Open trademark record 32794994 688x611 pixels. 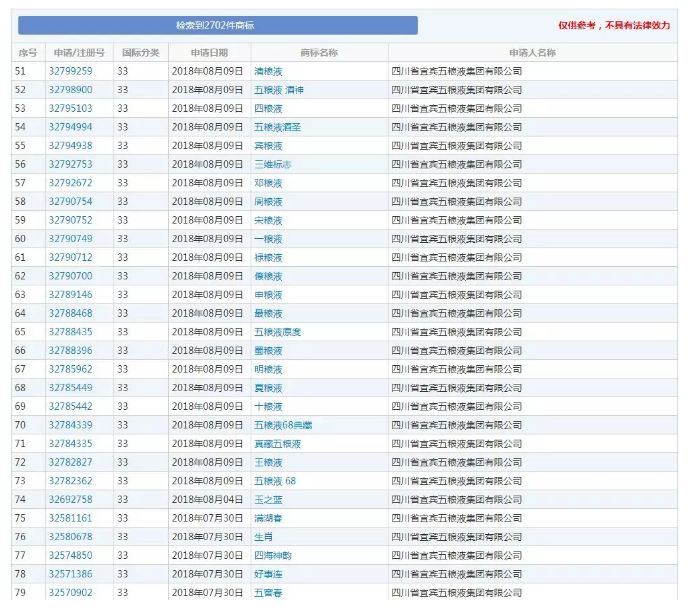pos(71,127)
